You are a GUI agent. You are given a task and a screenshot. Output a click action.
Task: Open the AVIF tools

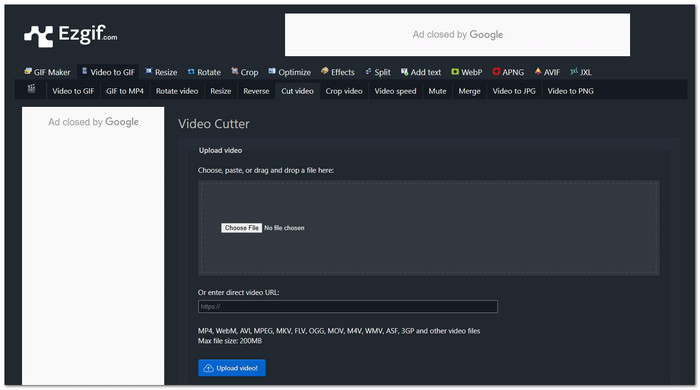coord(547,72)
